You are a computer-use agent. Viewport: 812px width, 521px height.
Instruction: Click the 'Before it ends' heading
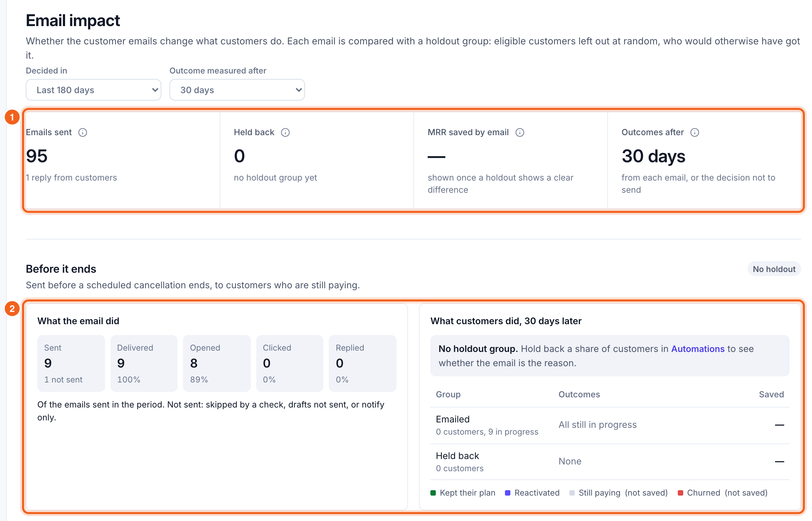point(61,269)
